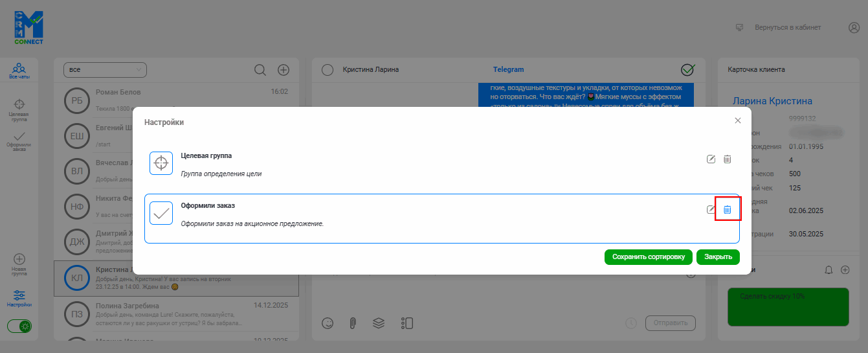Image resolution: width=868 pixels, height=353 pixels.
Task: Toggle the green checkmark status in chat header
Action: coord(688,69)
